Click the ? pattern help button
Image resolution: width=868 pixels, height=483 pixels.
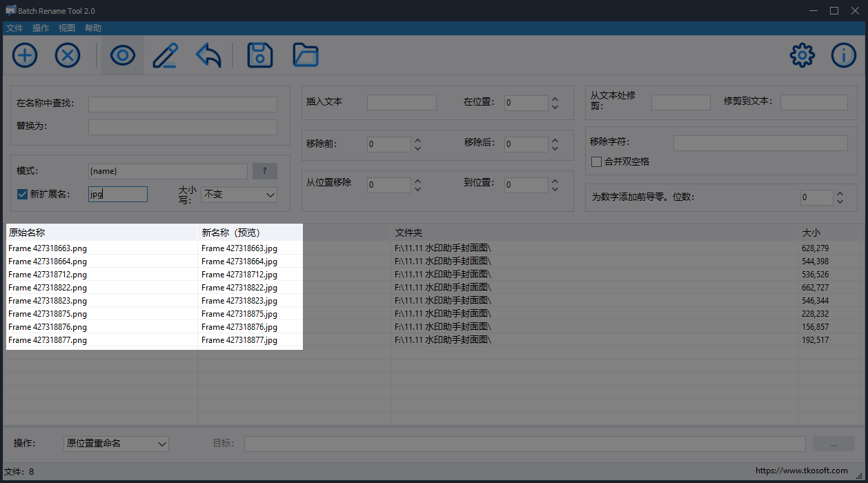[265, 171]
